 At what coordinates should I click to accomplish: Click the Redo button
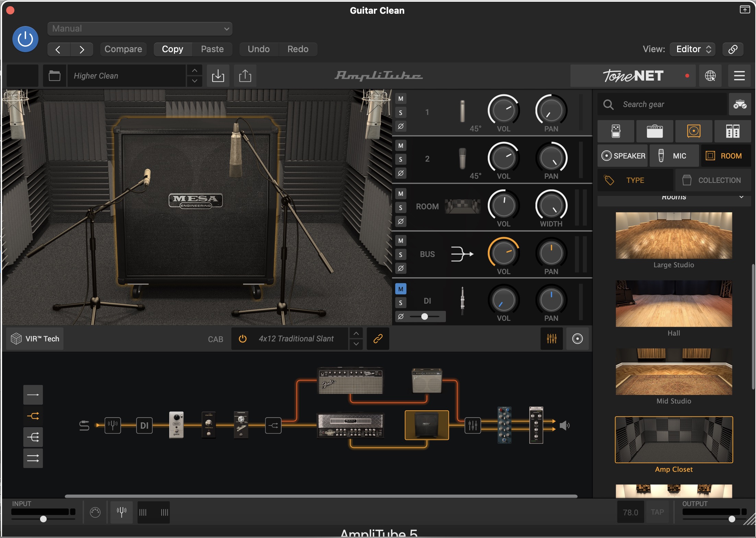point(298,49)
